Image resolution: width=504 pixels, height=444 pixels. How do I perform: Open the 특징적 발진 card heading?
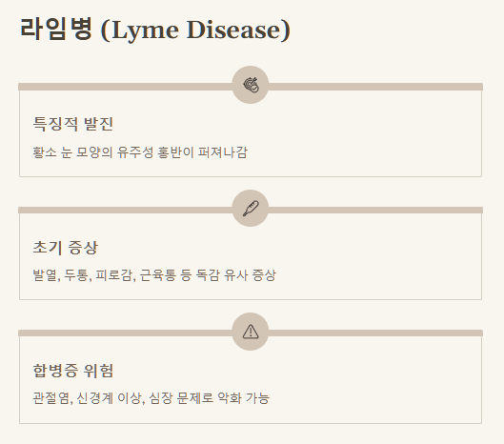click(73, 124)
